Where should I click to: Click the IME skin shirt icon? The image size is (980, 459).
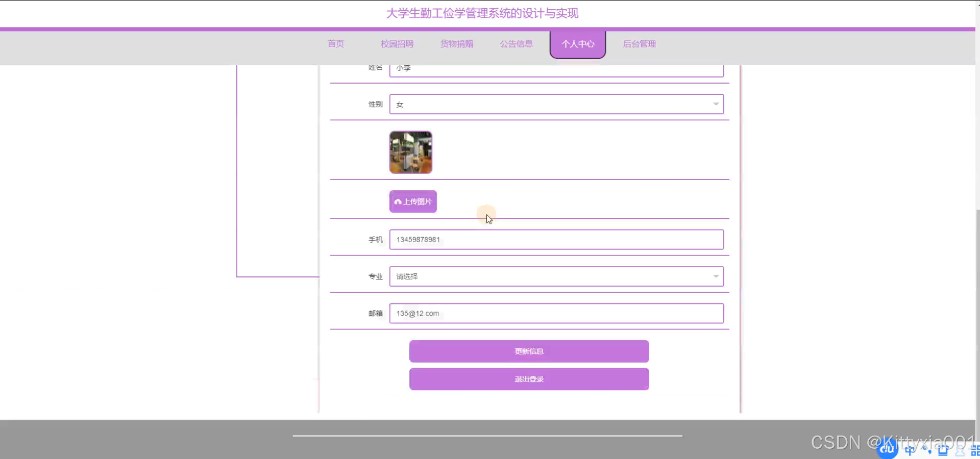click(943, 450)
